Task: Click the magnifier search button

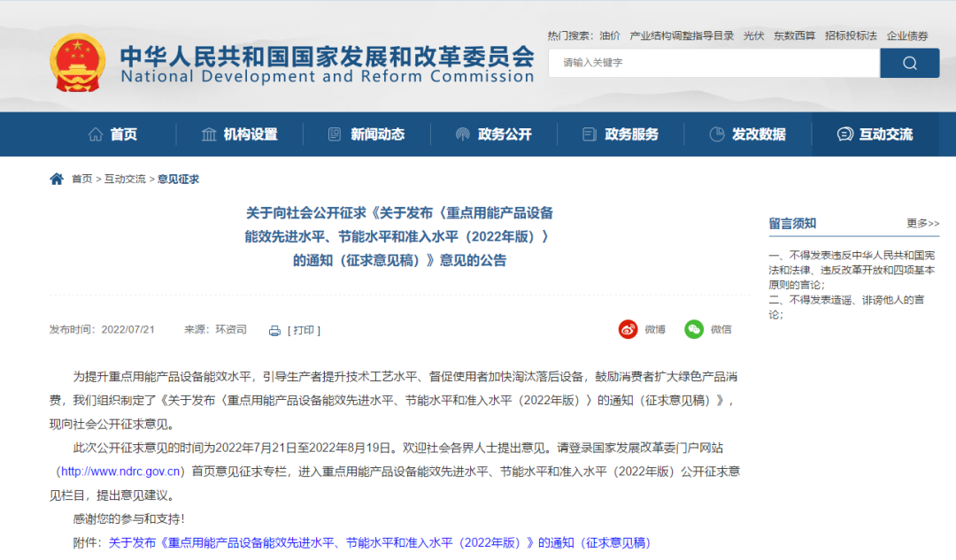Action: (x=909, y=63)
